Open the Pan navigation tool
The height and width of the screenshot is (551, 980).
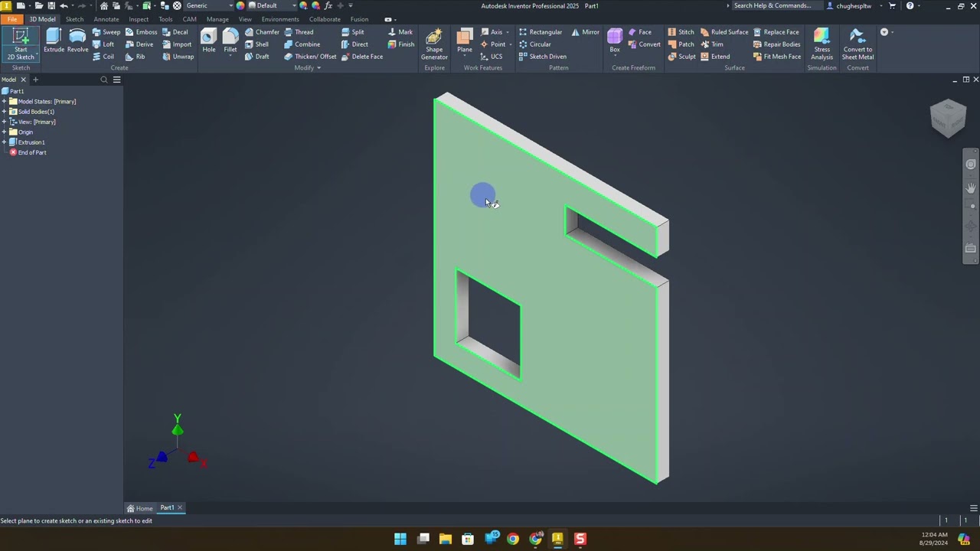tap(971, 187)
